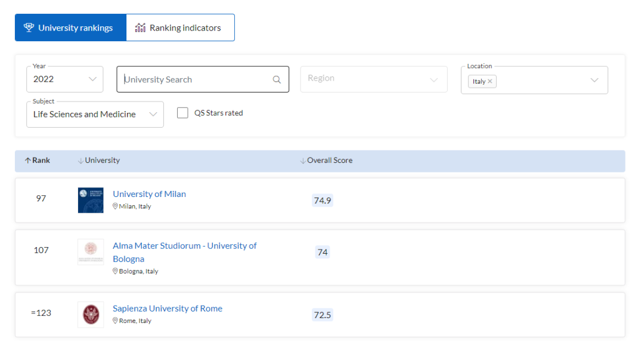Click the Sapienza University crest logo
The height and width of the screenshot is (345, 644).
click(91, 315)
